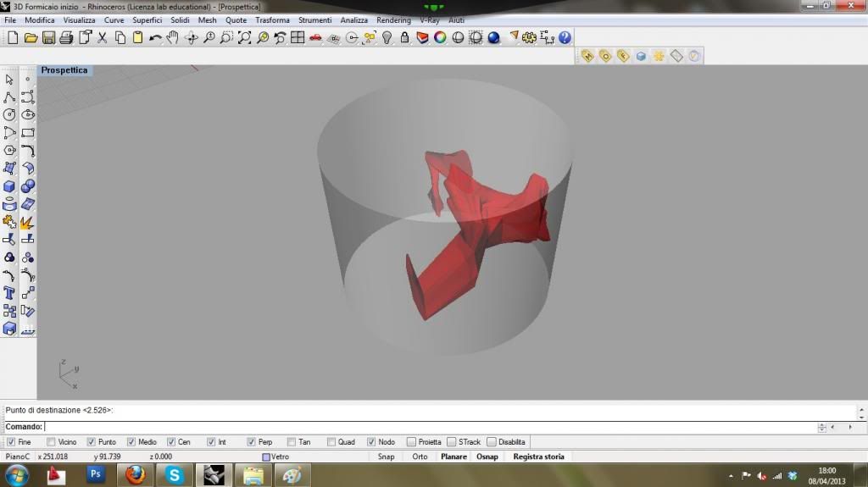Click the Paste clipboard icon

pyautogui.click(x=137, y=37)
